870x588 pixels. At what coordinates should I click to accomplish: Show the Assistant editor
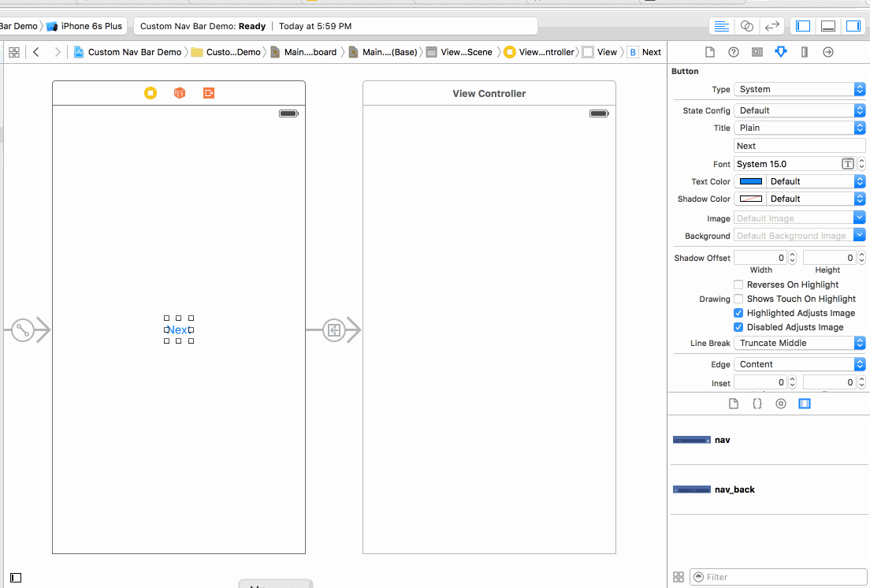747,26
